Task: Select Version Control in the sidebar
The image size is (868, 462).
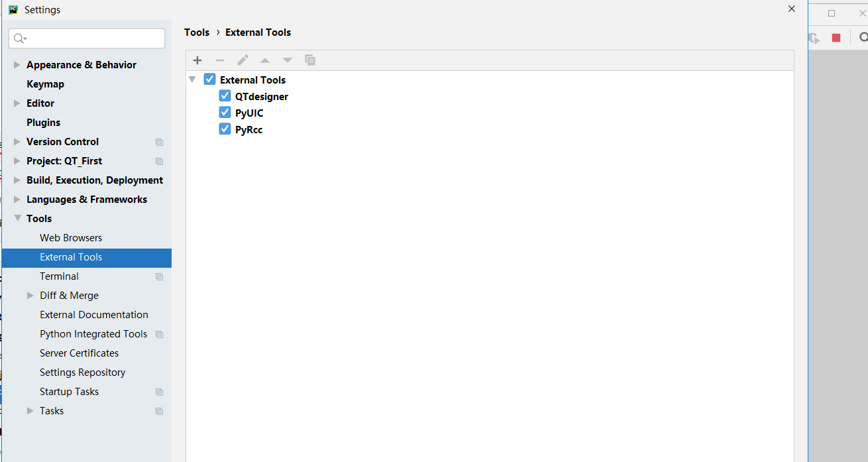Action: coord(62,142)
